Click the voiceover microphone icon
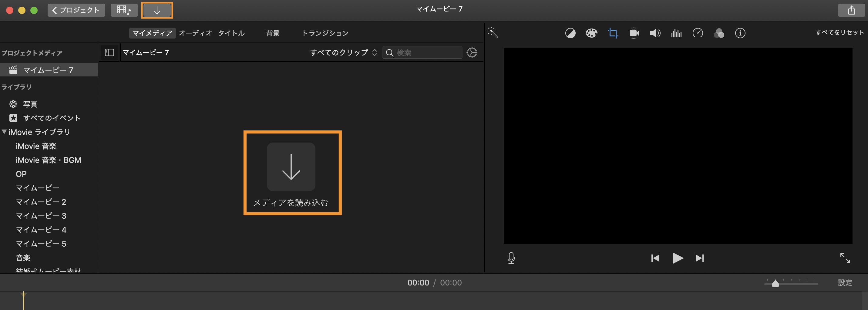Screen dimensions: 868x310 [x=511, y=258]
